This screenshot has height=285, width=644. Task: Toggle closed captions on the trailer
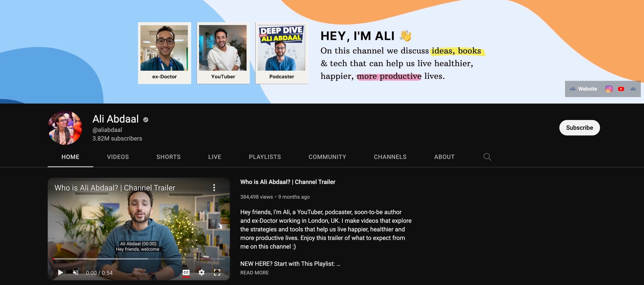tap(186, 273)
